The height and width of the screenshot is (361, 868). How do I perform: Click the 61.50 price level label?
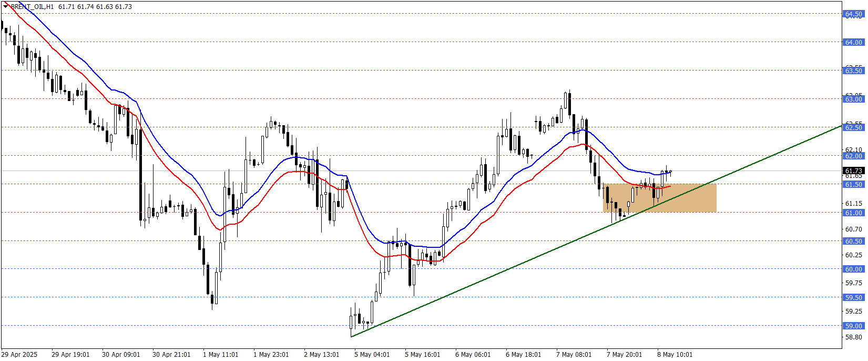point(854,184)
